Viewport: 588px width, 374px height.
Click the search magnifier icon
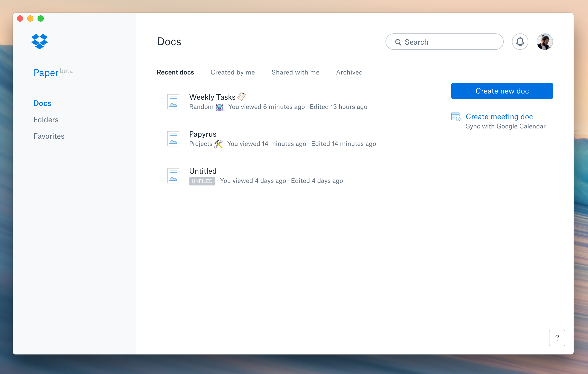click(x=398, y=42)
